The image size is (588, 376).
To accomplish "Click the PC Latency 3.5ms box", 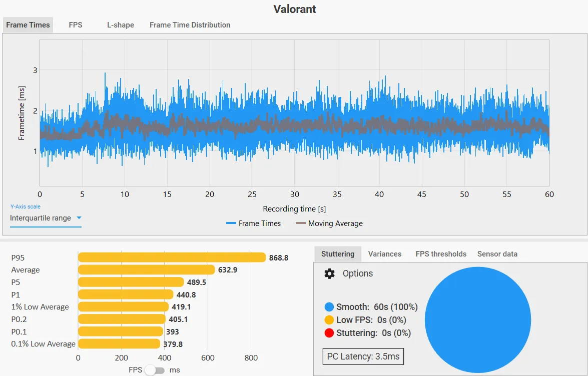I will [x=363, y=356].
